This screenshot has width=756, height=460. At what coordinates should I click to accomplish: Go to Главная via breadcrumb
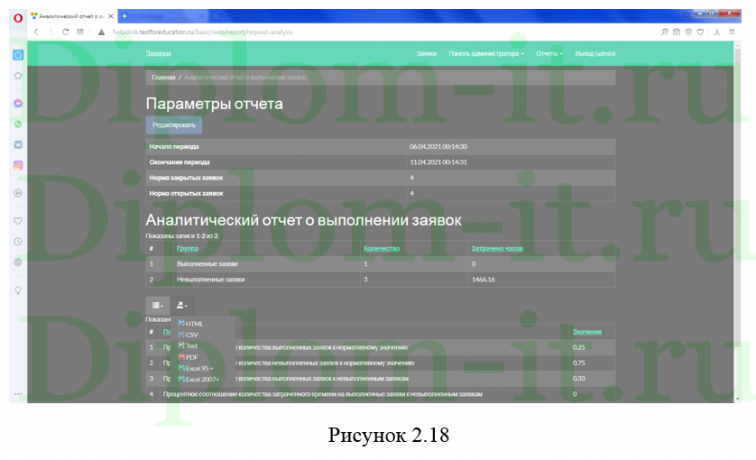(163, 77)
